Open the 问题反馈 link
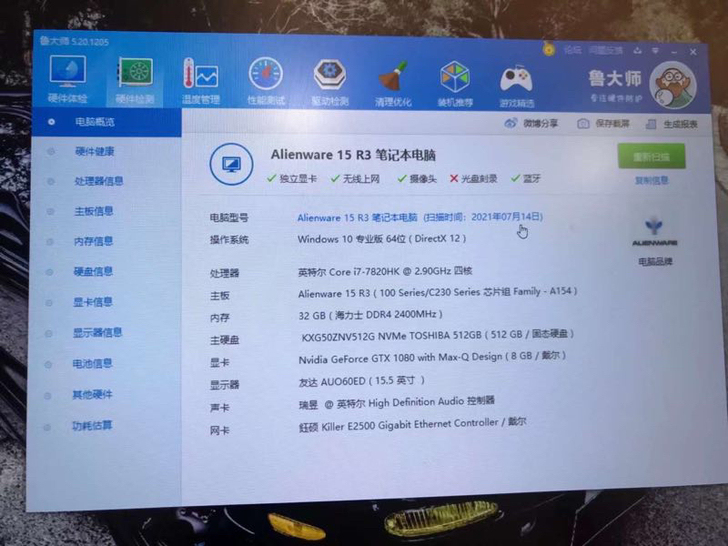Viewport: 728px width, 546px height. coord(606,50)
